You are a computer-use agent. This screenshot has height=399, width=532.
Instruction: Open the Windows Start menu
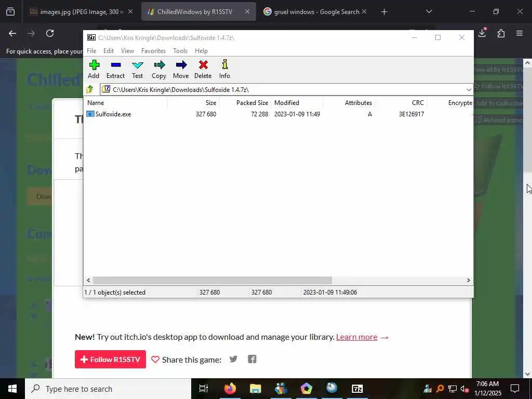coord(12,389)
